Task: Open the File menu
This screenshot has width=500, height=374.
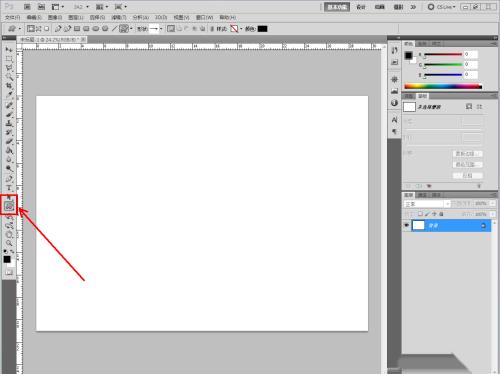Action: click(13, 17)
